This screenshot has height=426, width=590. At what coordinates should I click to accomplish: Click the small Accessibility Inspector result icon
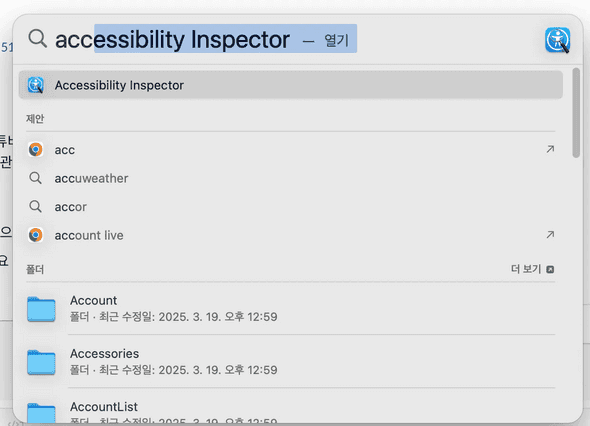pyautogui.click(x=36, y=85)
